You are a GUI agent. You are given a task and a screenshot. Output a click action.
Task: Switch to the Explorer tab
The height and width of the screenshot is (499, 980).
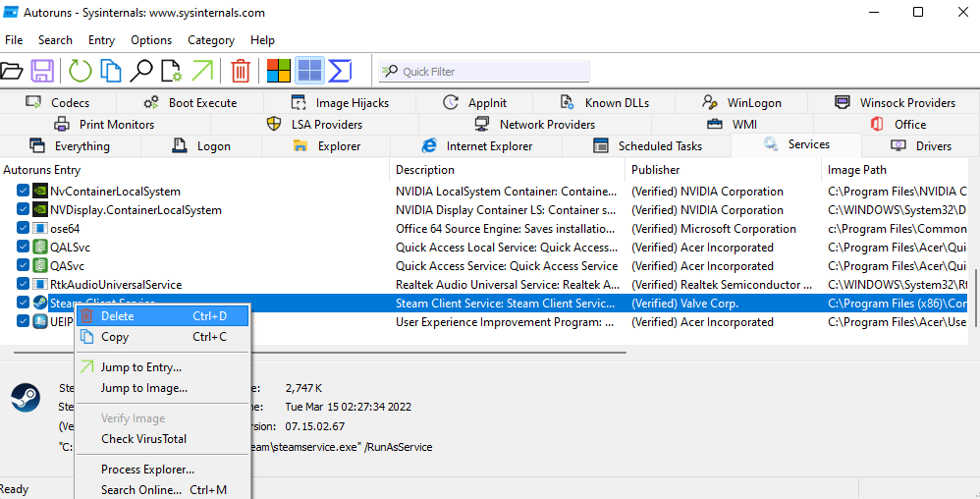pyautogui.click(x=326, y=146)
